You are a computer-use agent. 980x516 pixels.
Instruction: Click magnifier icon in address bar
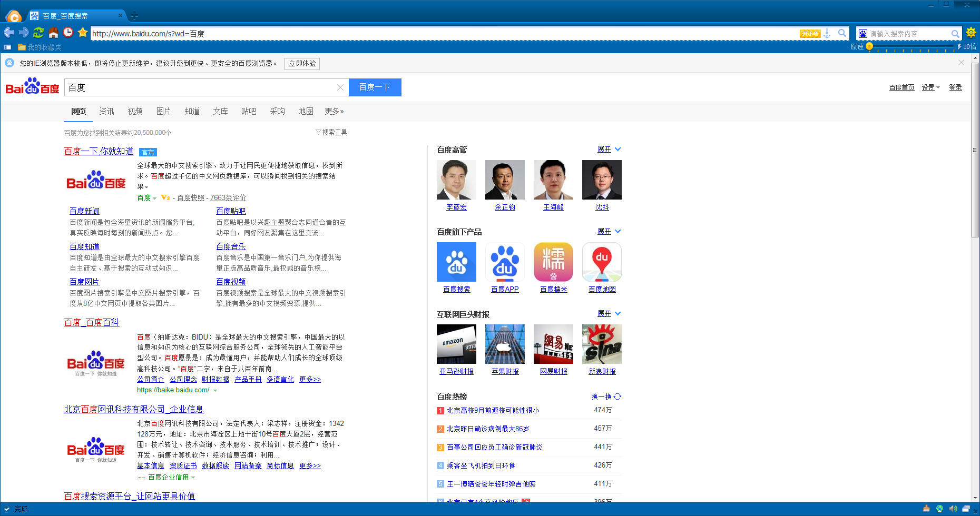point(842,33)
